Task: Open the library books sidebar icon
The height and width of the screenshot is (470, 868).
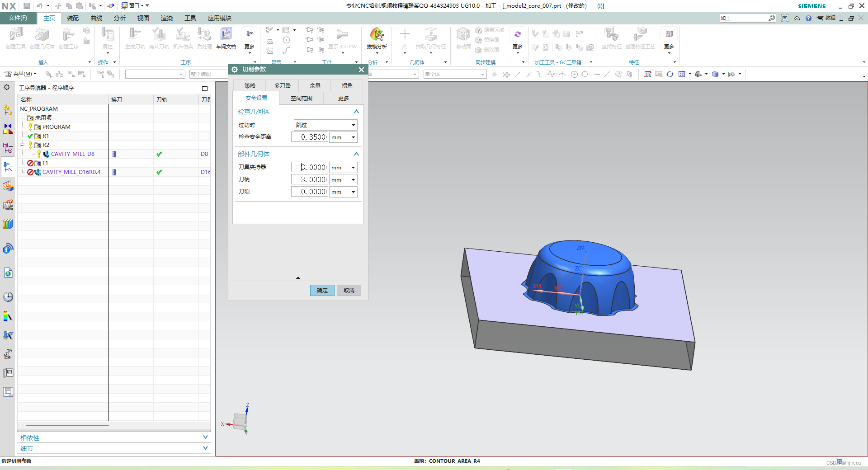Action: (x=8, y=224)
